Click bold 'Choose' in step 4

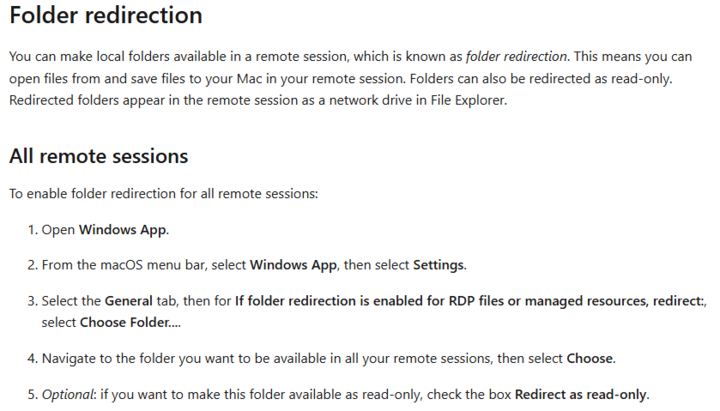[x=590, y=358]
